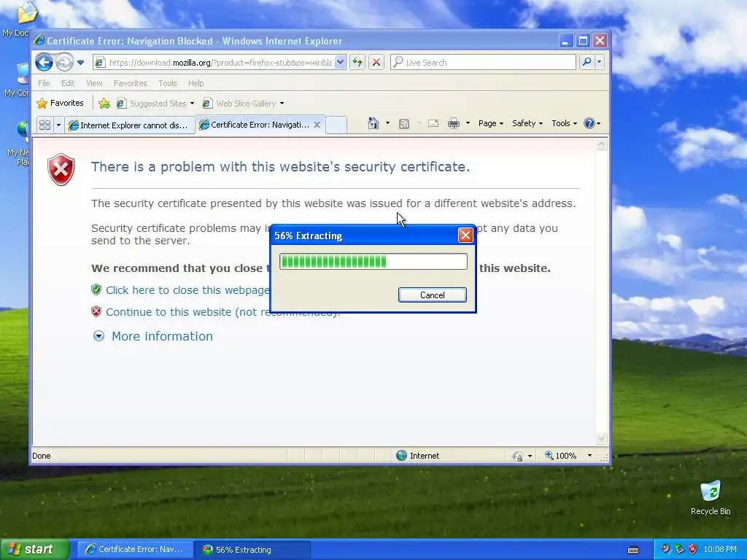Open the File menu
This screenshot has width=747, height=560.
pyautogui.click(x=44, y=83)
